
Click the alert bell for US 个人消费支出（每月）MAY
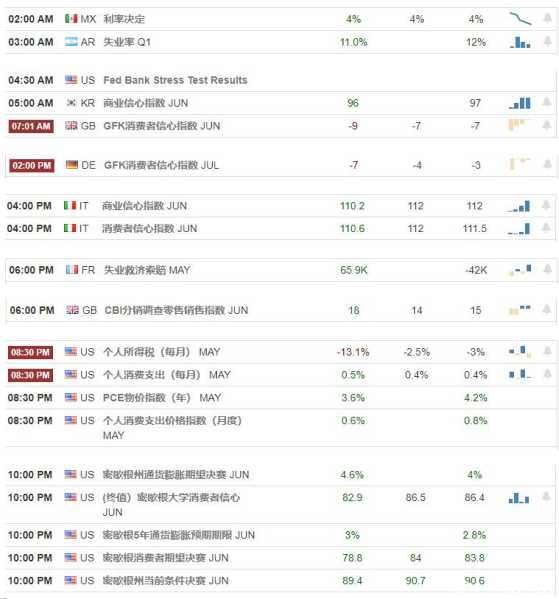(548, 374)
